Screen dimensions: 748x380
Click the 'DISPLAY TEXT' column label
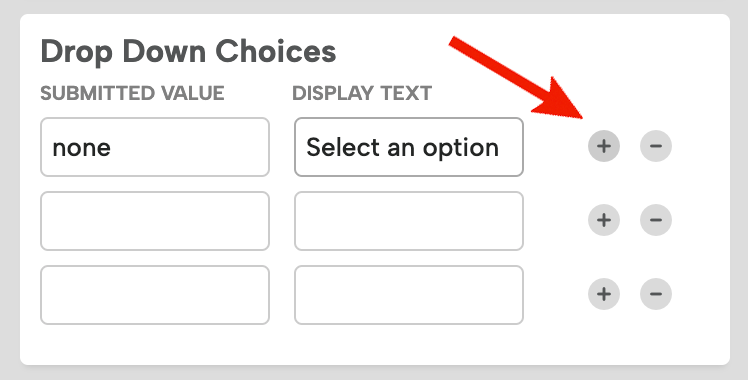point(362,93)
